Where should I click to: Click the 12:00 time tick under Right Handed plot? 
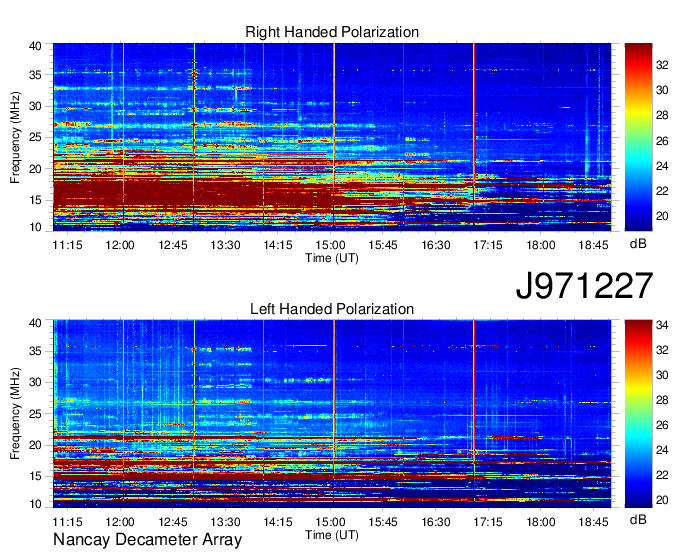pos(120,245)
